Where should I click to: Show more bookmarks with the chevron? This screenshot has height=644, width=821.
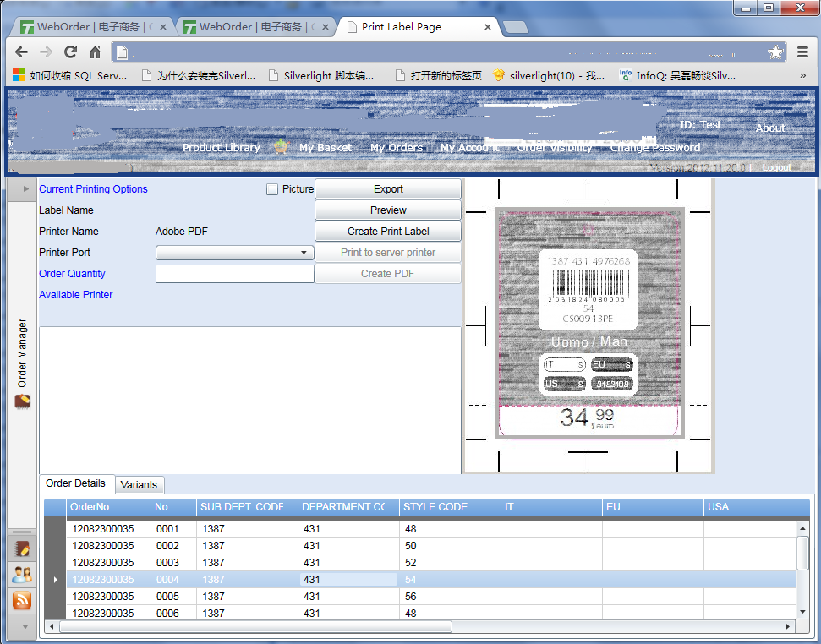click(x=802, y=75)
